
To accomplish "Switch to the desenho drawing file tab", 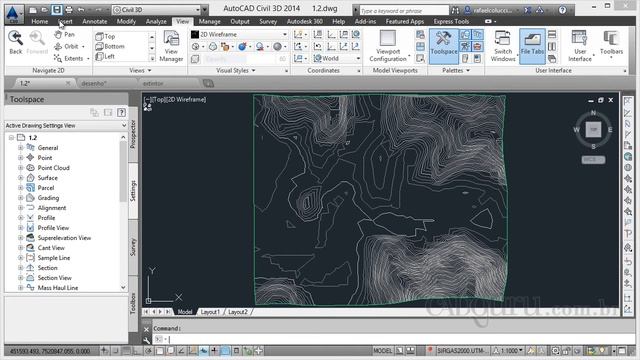I will click(94, 83).
